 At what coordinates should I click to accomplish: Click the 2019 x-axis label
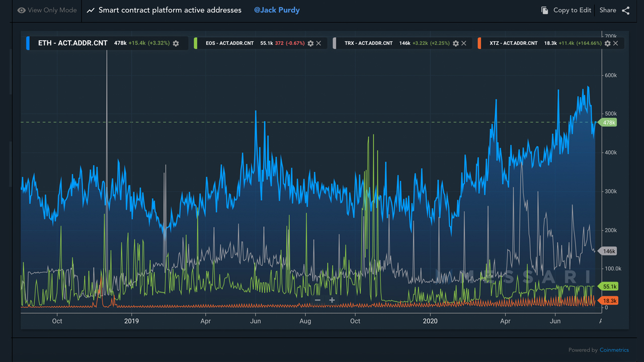click(131, 321)
